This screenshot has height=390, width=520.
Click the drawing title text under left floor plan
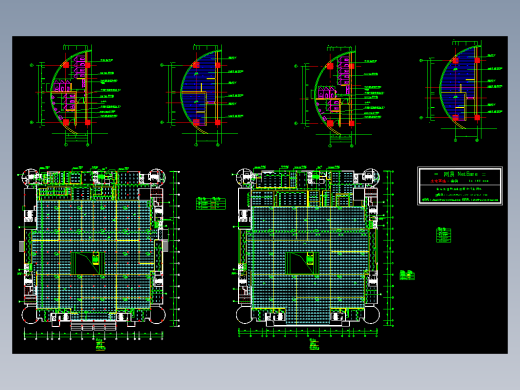coord(100,345)
